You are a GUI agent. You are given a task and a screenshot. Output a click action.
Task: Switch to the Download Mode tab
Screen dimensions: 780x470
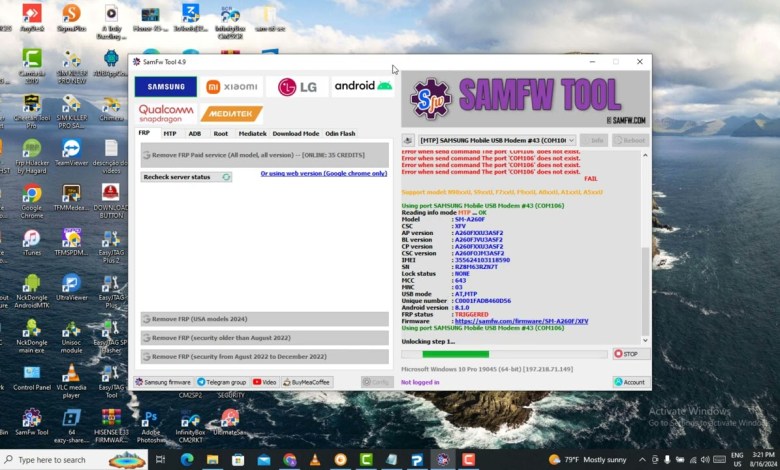(295, 133)
